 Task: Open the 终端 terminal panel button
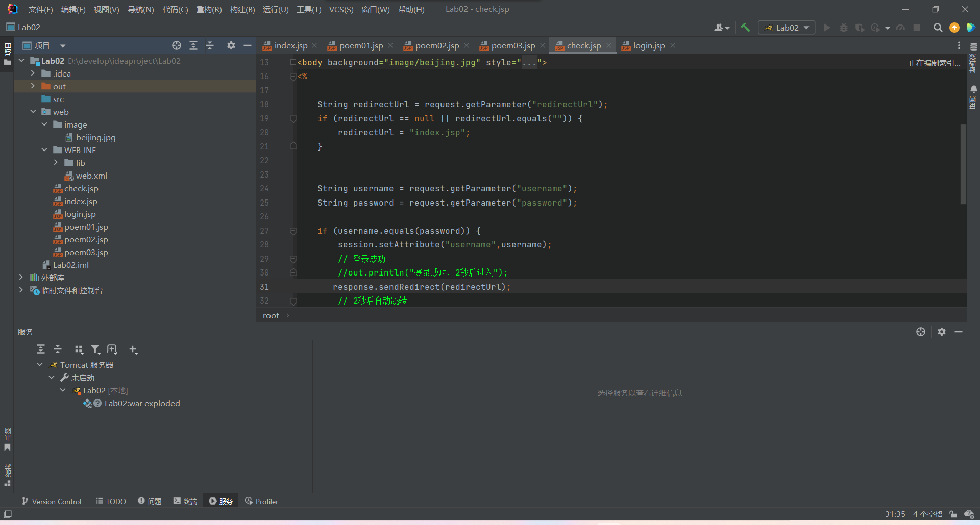point(185,502)
